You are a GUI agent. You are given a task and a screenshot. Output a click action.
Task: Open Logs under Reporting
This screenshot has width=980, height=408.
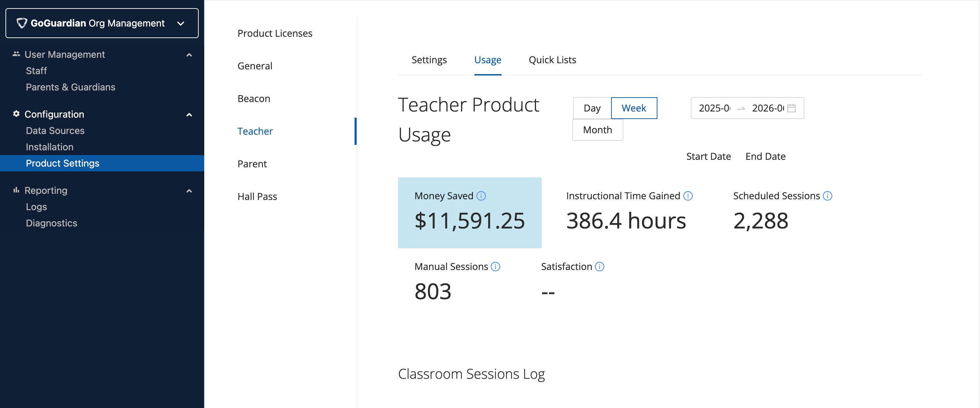[x=36, y=207]
